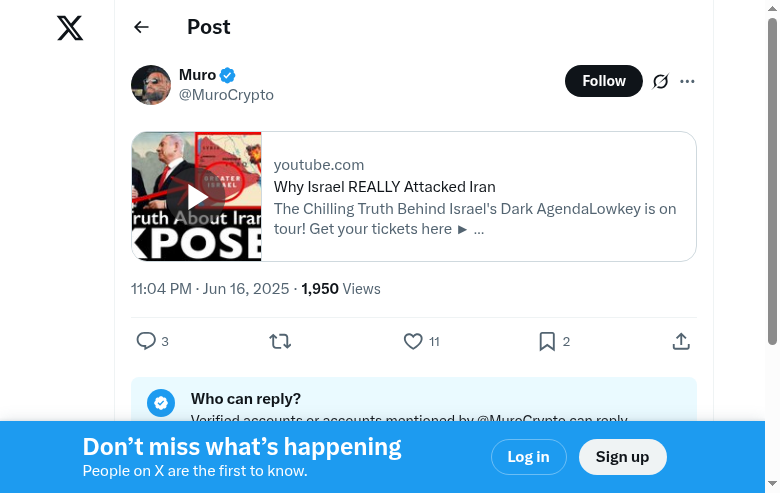Share the post via upload icon

(x=681, y=341)
